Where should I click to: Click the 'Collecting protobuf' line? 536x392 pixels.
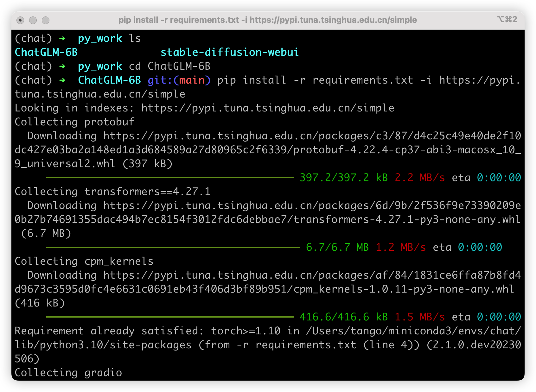(x=74, y=122)
